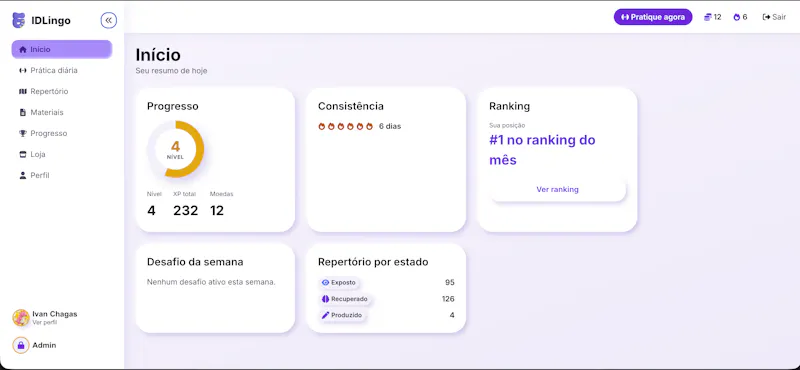The height and width of the screenshot is (370, 800).
Task: Click the brain icon in Recuperado badge
Action: (x=326, y=299)
